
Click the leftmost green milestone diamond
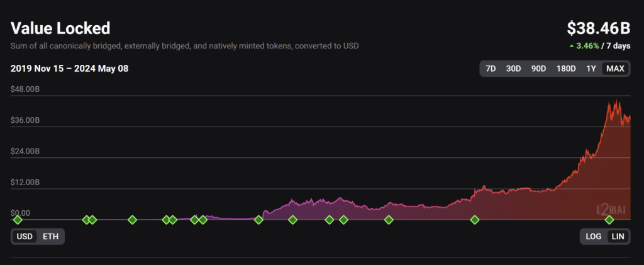[x=18, y=220]
